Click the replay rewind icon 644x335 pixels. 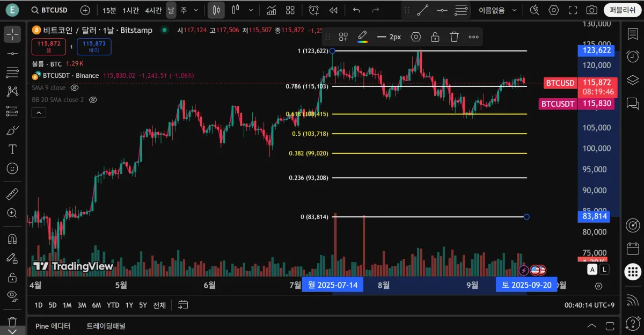(x=333, y=10)
